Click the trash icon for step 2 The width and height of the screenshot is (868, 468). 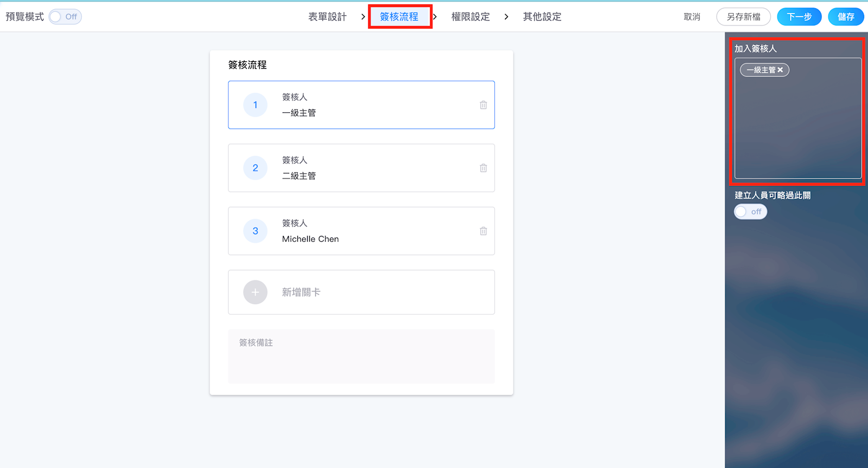[483, 168]
